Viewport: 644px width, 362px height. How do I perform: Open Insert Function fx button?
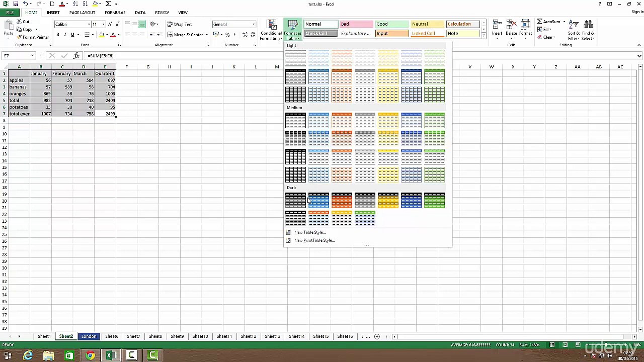[76, 56]
